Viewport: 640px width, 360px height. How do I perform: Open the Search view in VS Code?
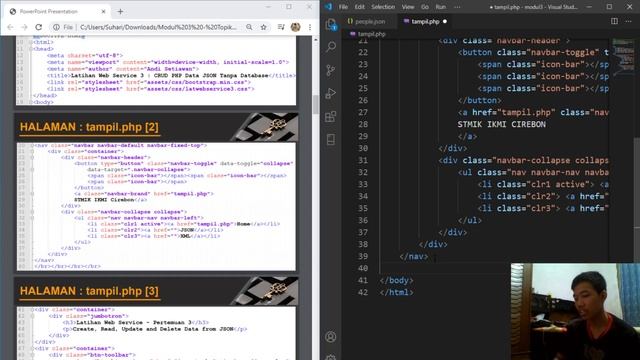pyautogui.click(x=331, y=47)
